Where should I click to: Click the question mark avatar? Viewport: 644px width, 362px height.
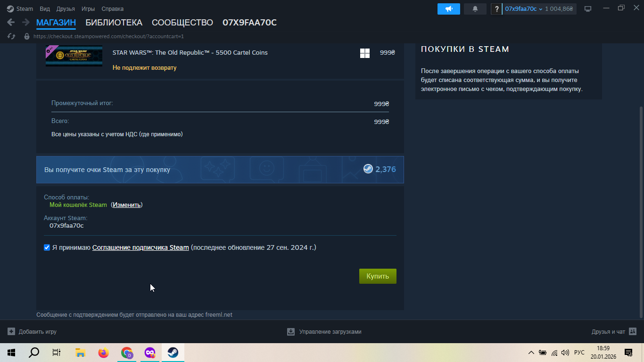(496, 8)
